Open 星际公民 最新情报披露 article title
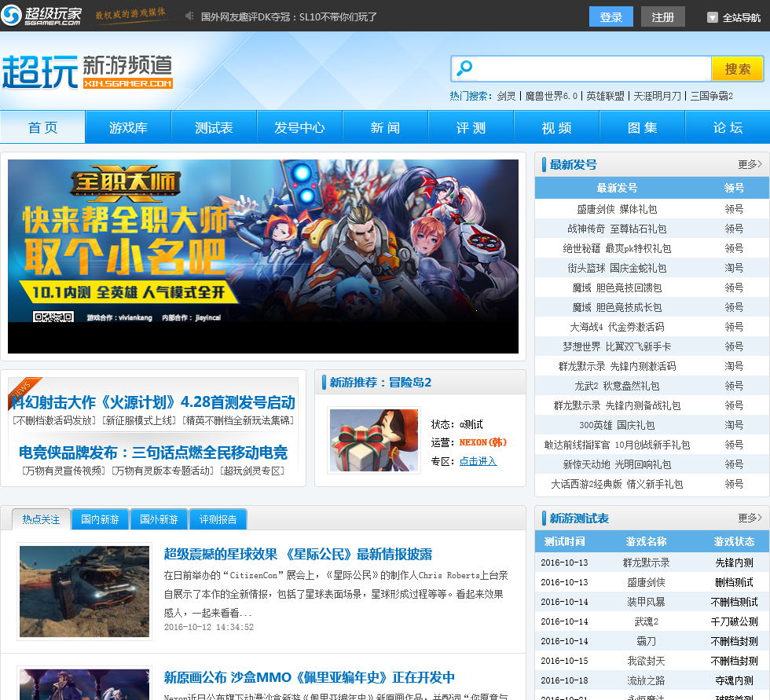This screenshot has width=770, height=700. [x=298, y=555]
